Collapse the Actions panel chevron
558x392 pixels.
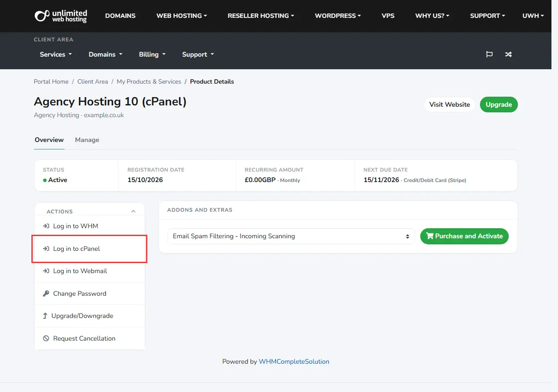pos(133,211)
